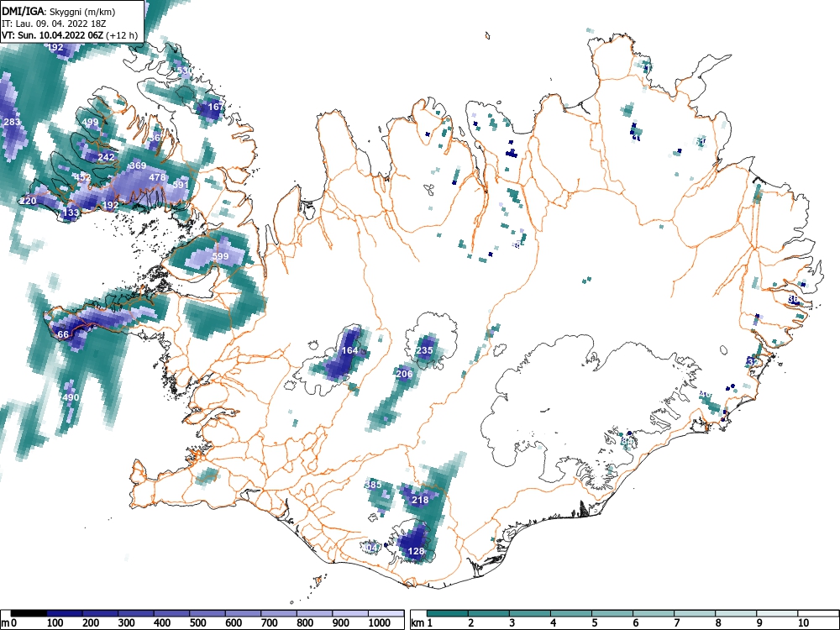The image size is (840, 630).
Task: Select the 235 value on the map
Action: [424, 350]
